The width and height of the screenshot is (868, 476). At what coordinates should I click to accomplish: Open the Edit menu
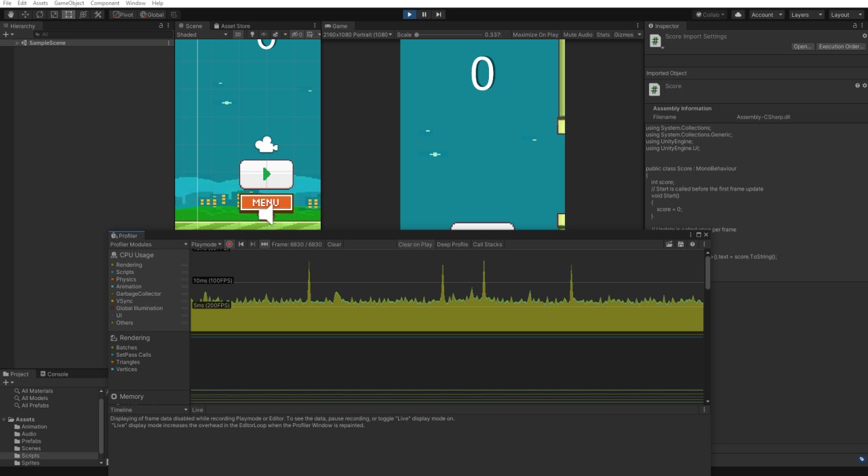[22, 3]
